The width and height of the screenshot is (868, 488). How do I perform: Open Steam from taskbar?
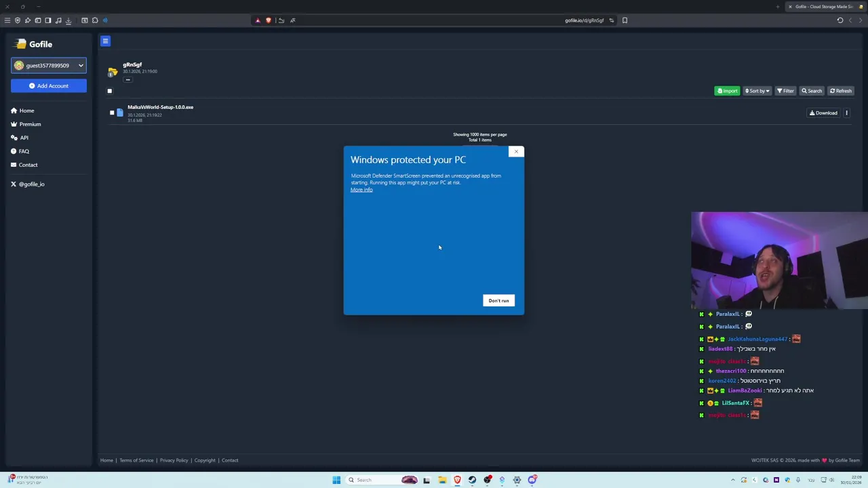click(472, 480)
